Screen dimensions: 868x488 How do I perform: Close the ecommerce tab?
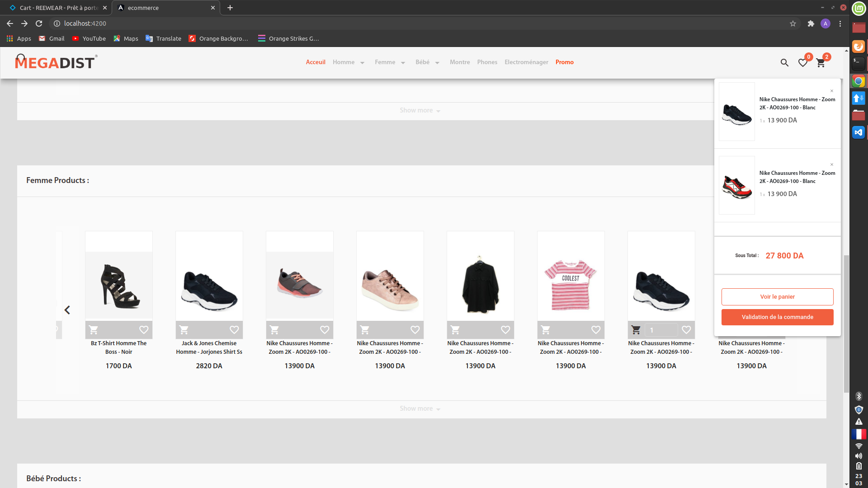point(213,8)
